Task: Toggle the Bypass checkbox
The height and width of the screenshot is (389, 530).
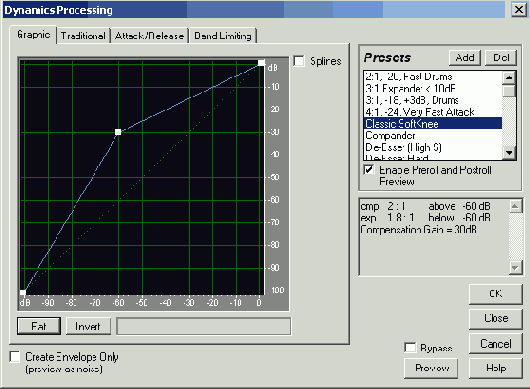Action: (410, 347)
